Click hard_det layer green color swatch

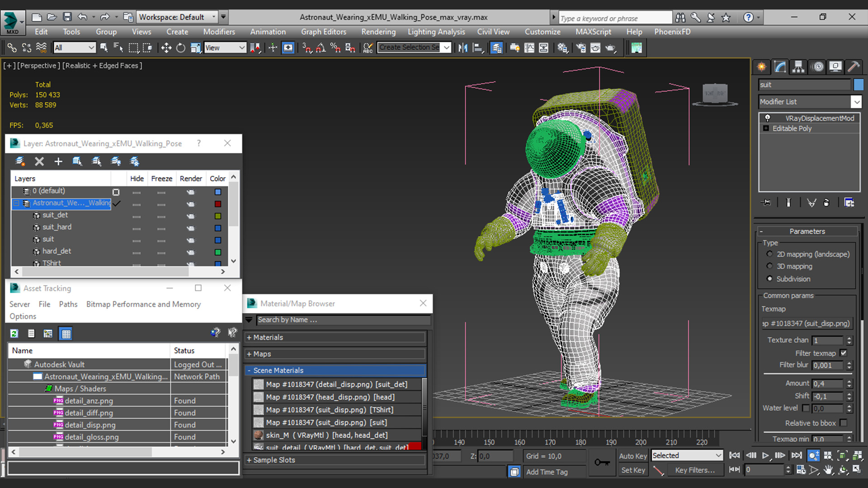(217, 252)
